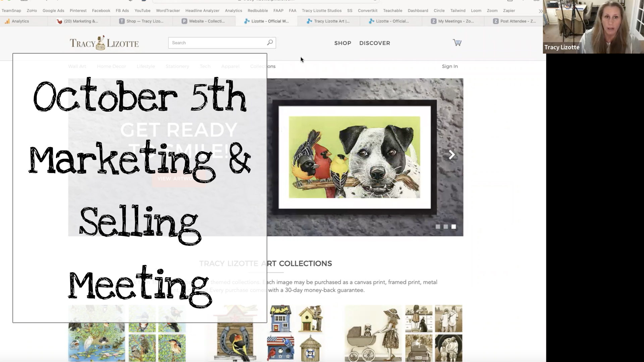The height and width of the screenshot is (362, 644).
Task: Switch to My Meetings - Zo tab
Action: click(453, 21)
